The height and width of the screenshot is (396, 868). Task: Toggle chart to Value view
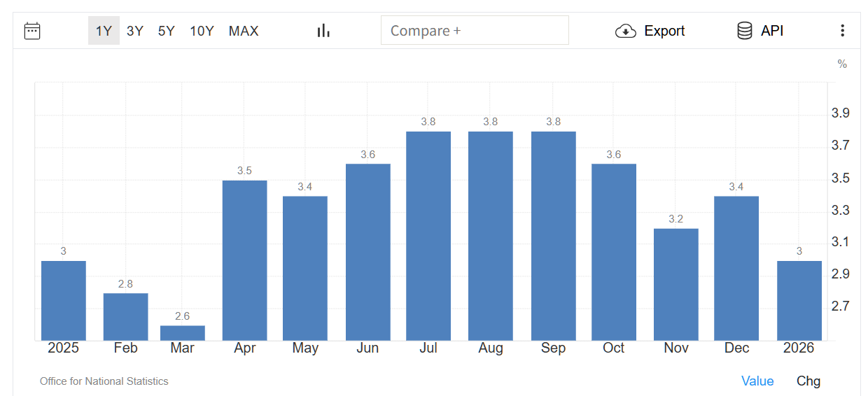coord(757,381)
